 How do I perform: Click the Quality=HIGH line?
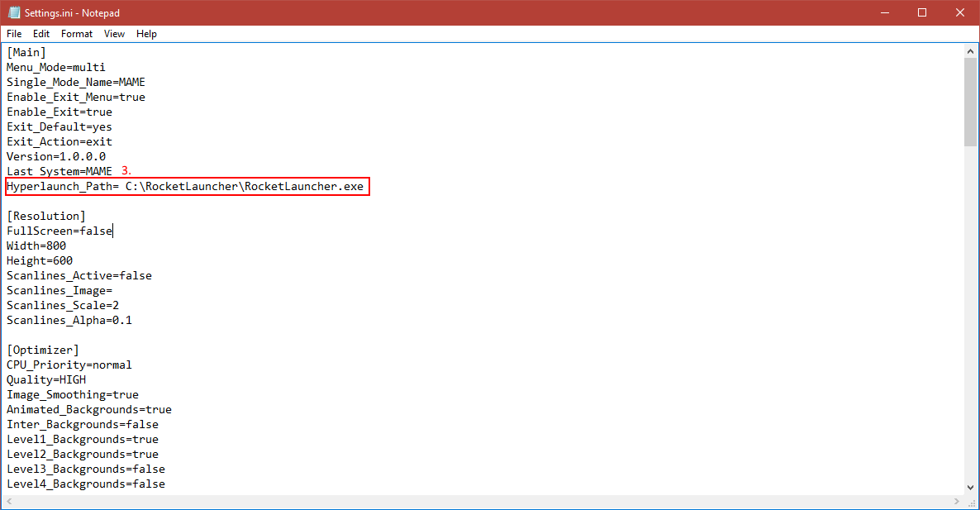point(46,380)
